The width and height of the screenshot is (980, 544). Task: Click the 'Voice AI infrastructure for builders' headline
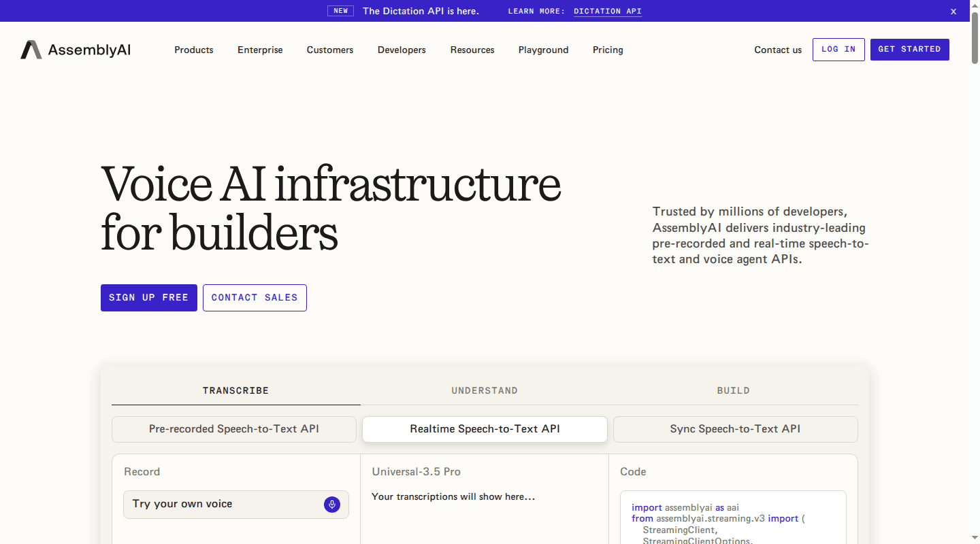331,208
